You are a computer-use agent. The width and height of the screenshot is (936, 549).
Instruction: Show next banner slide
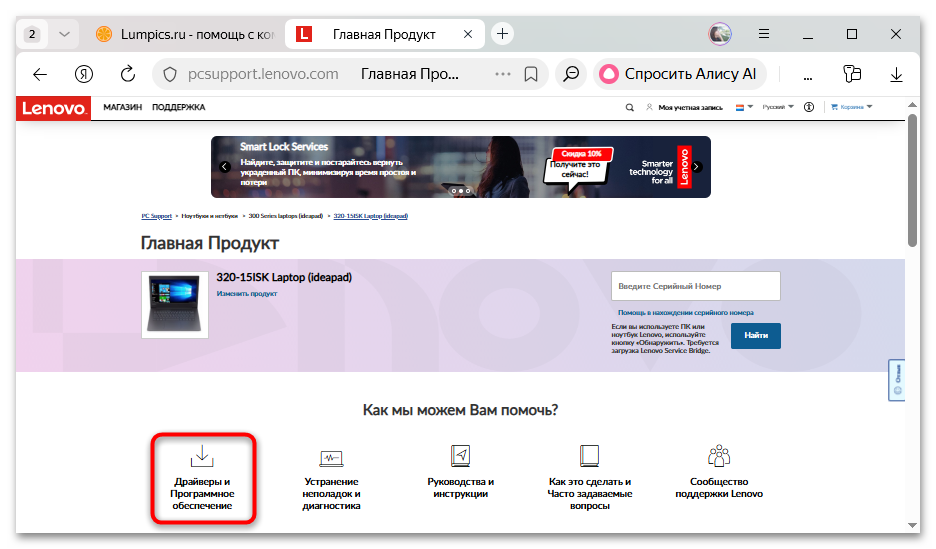click(x=697, y=166)
